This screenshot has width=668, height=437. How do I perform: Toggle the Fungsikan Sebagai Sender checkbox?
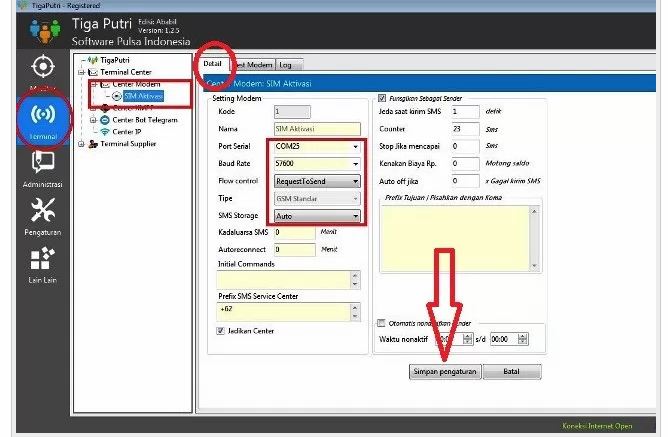coord(382,98)
